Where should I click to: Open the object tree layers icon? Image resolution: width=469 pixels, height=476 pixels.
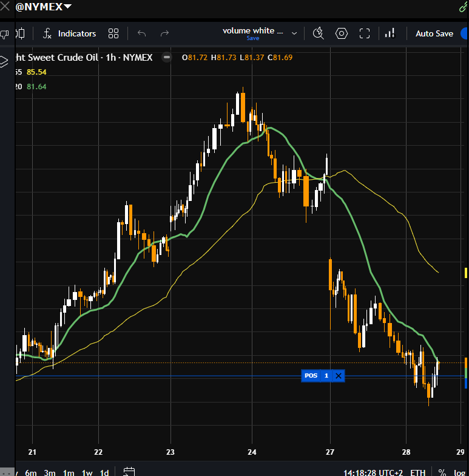click(x=4, y=62)
